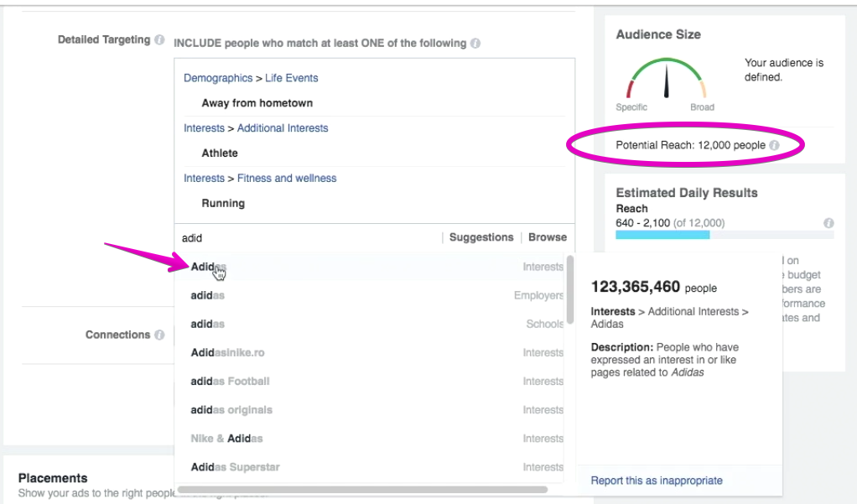Click the info icon after 'at least ONE of the following'
857x504 pixels.
point(475,43)
